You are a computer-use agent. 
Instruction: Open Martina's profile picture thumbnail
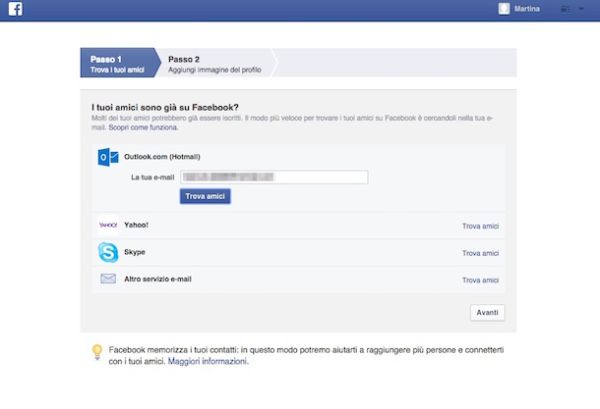point(504,9)
